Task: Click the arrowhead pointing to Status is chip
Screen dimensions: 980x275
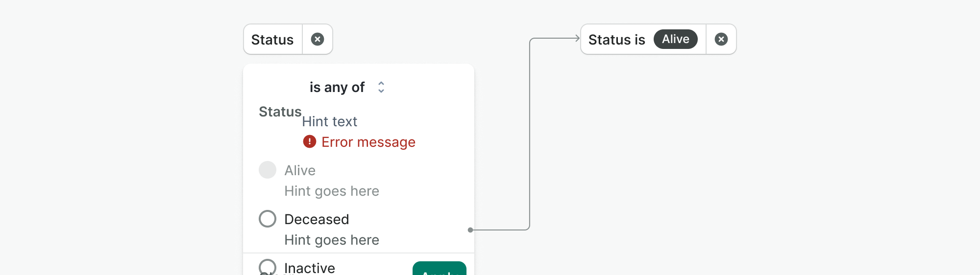Action: pos(577,38)
